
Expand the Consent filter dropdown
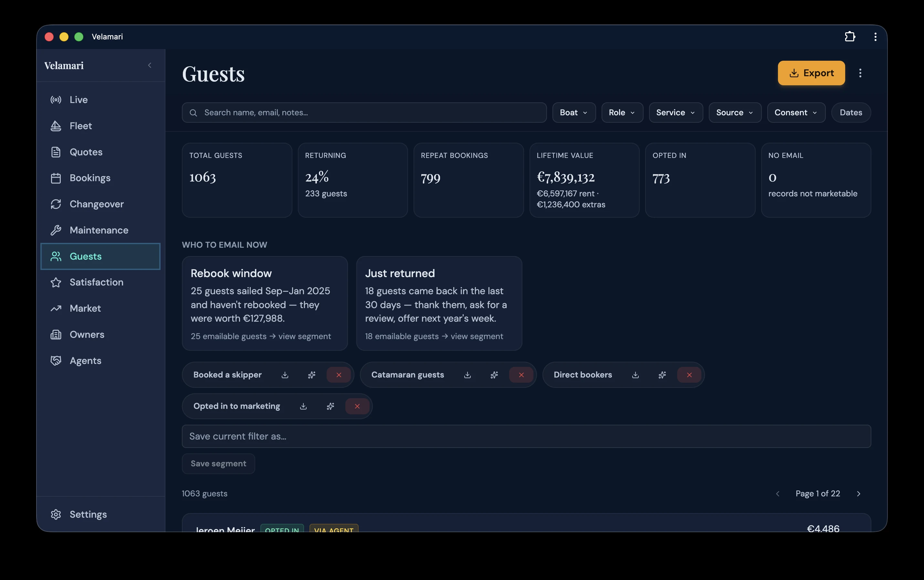tap(796, 112)
